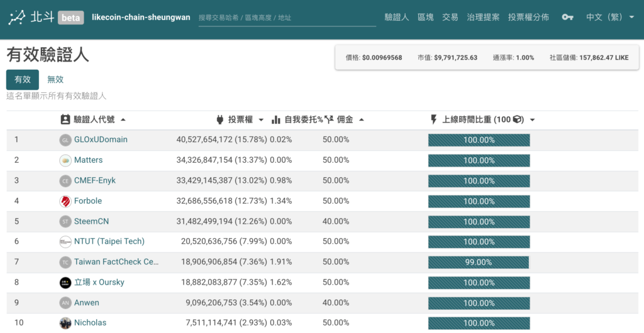This screenshot has height=333, width=644.
Task: Click Nicholas photo avatar
Action: (x=65, y=323)
